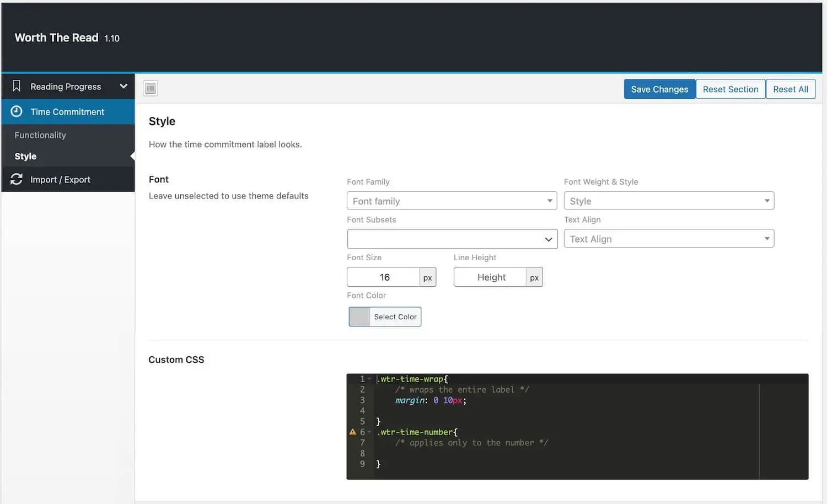
Task: Click the font color swatch preview
Action: [x=359, y=317]
